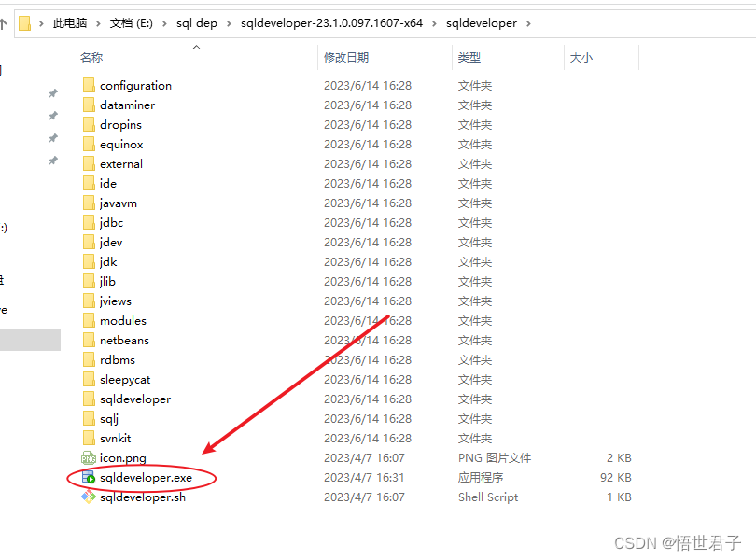Click the jlib folder icon

(89, 281)
